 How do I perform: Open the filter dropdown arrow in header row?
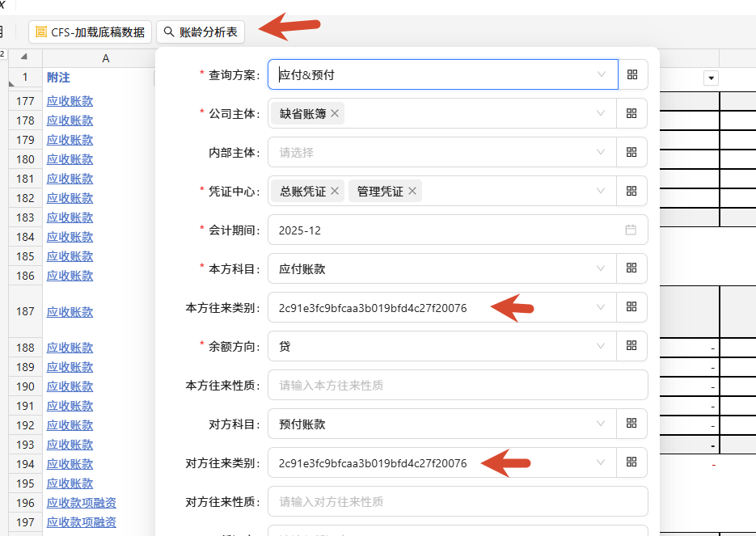tap(712, 78)
